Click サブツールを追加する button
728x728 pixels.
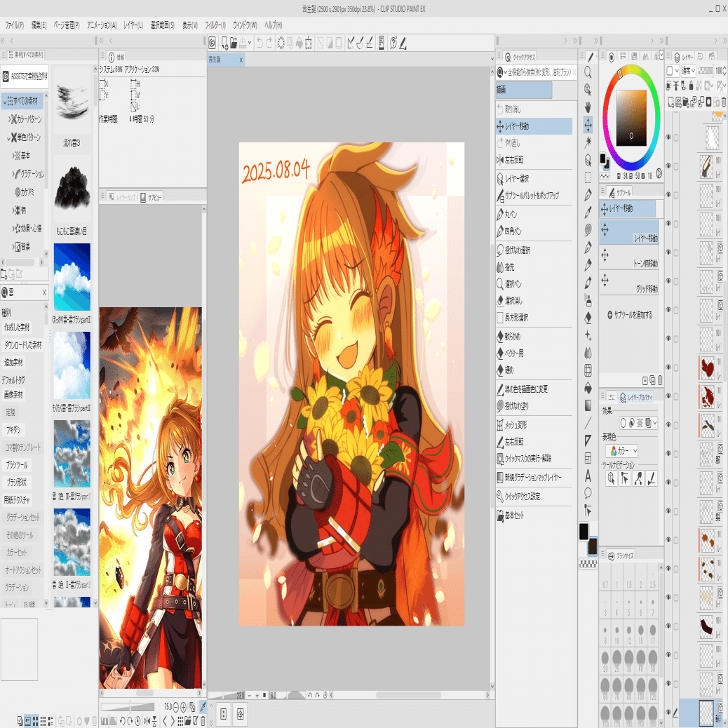[630, 315]
